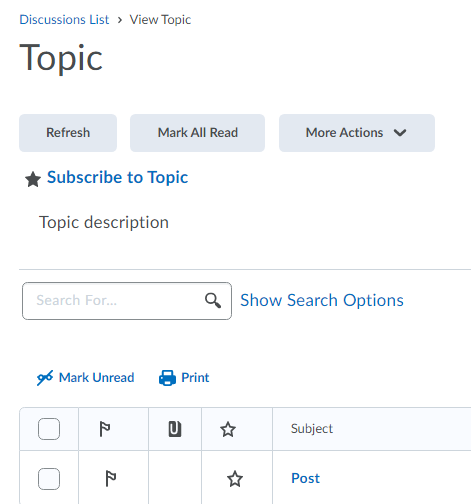This screenshot has width=471, height=504.
Task: Check the select-all checkbox in header
Action: [x=49, y=429]
